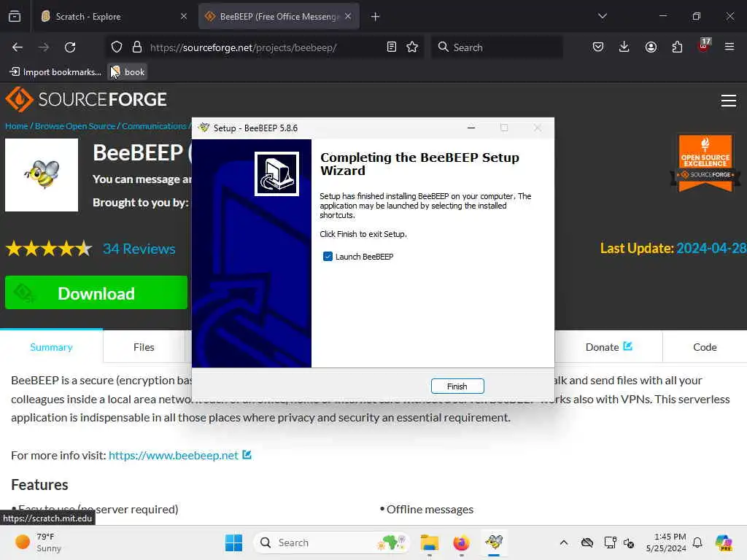Open the https://www.beebeep.net link
This screenshot has height=560, width=747.
point(174,455)
